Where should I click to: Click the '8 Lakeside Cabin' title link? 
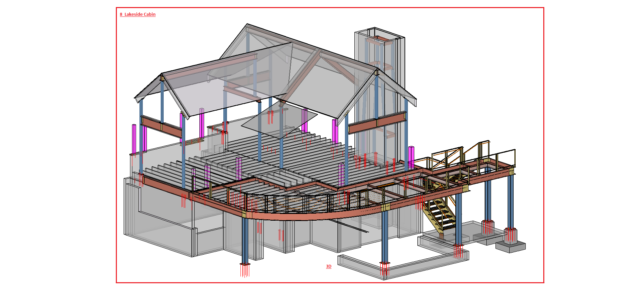coord(137,14)
